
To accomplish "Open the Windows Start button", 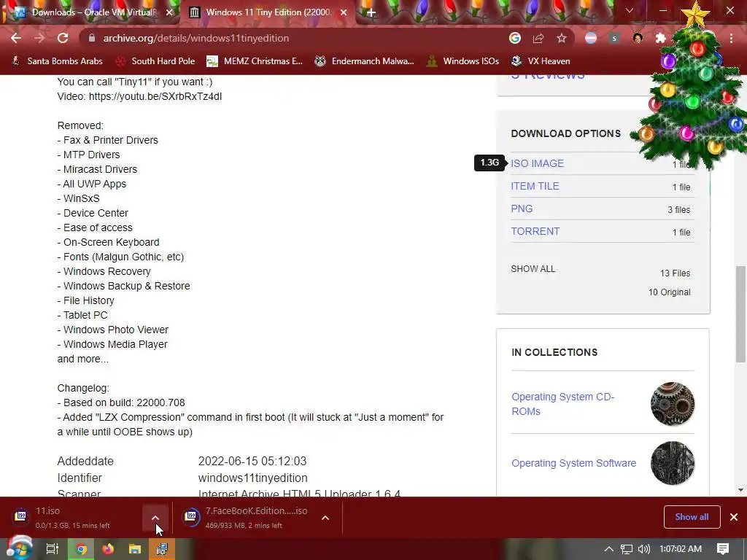I will (x=18, y=548).
